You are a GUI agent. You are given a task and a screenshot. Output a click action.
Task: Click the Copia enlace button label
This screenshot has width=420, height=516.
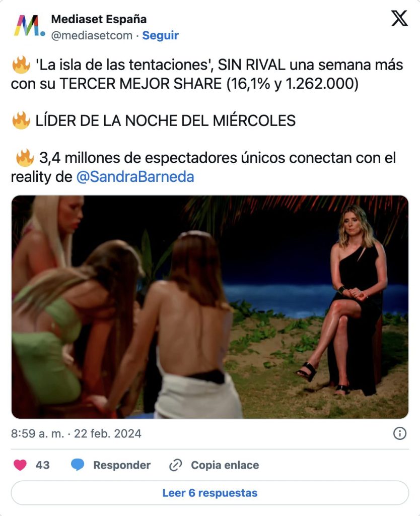(225, 465)
